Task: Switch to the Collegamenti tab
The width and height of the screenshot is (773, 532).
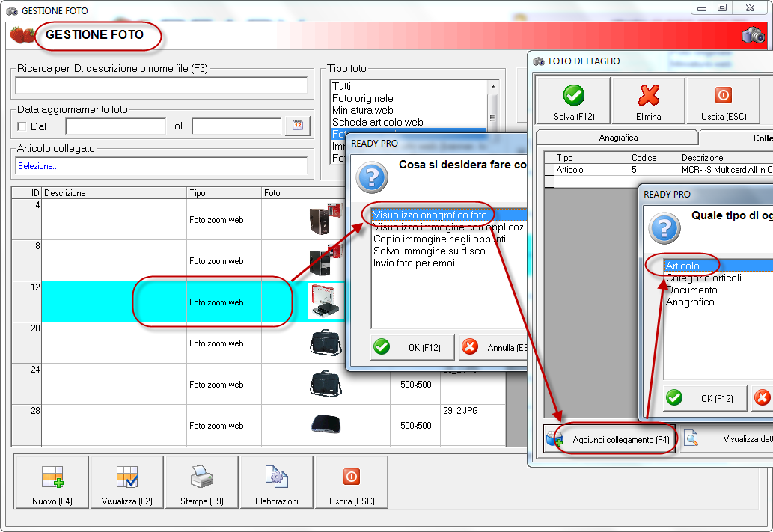Action: 736,138
